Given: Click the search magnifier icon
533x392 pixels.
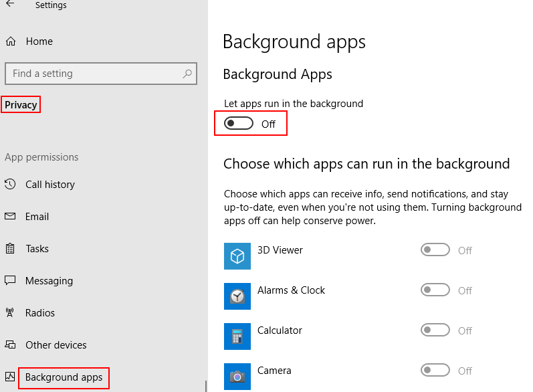Looking at the screenshot, I should pyautogui.click(x=187, y=74).
